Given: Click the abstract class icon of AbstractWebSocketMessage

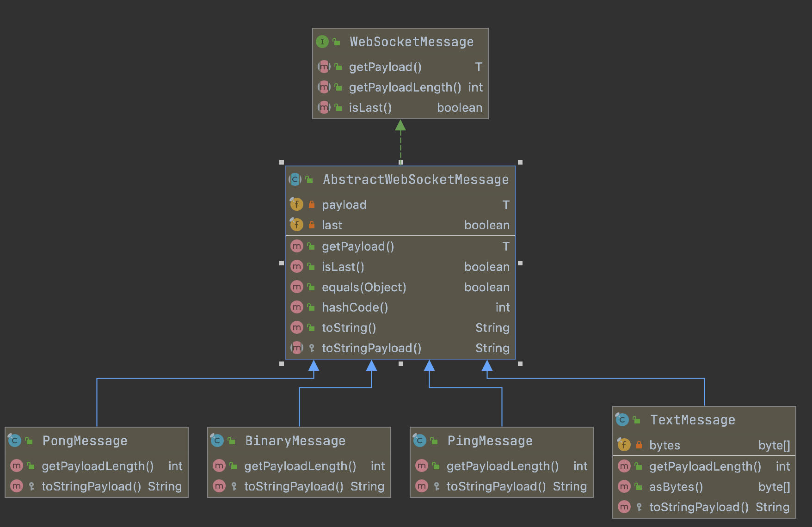Looking at the screenshot, I should 295,179.
